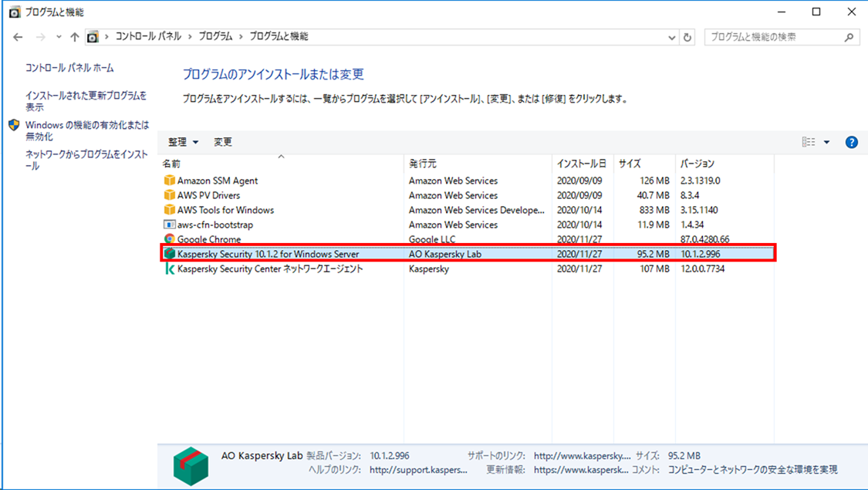
Task: Expand the chevron after コントロール パネル breadcrumb
Action: (190, 36)
